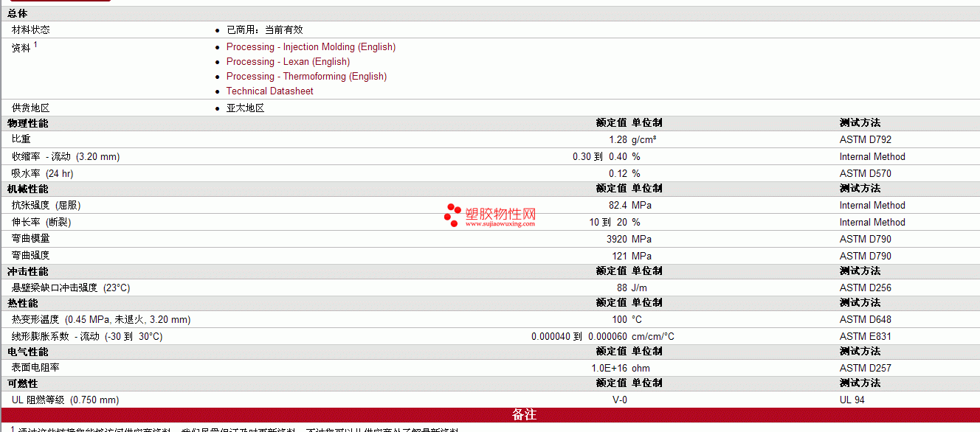Click the UL 94 test method
Image resolution: width=980 pixels, height=432 pixels.
(852, 400)
